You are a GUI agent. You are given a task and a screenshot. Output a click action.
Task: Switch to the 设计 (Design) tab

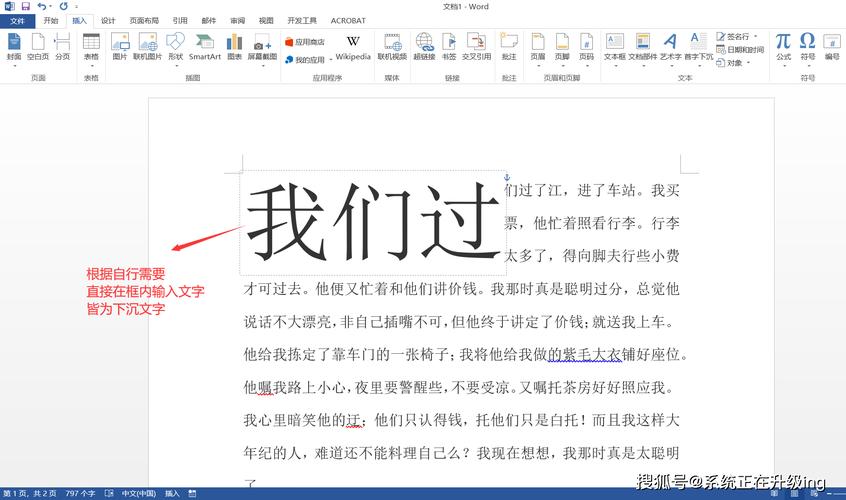(108, 20)
